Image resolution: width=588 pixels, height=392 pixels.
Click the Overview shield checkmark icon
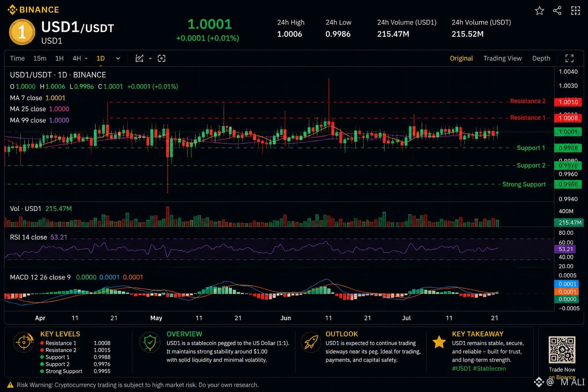[150, 342]
